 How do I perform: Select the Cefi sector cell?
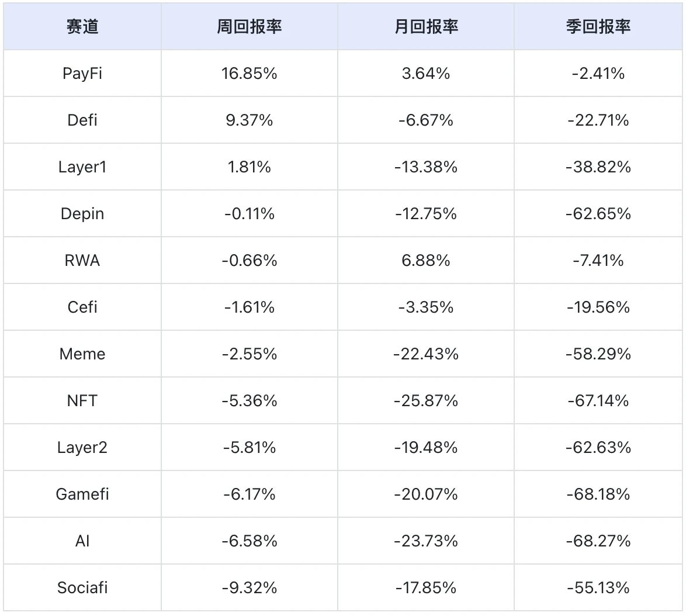point(82,307)
